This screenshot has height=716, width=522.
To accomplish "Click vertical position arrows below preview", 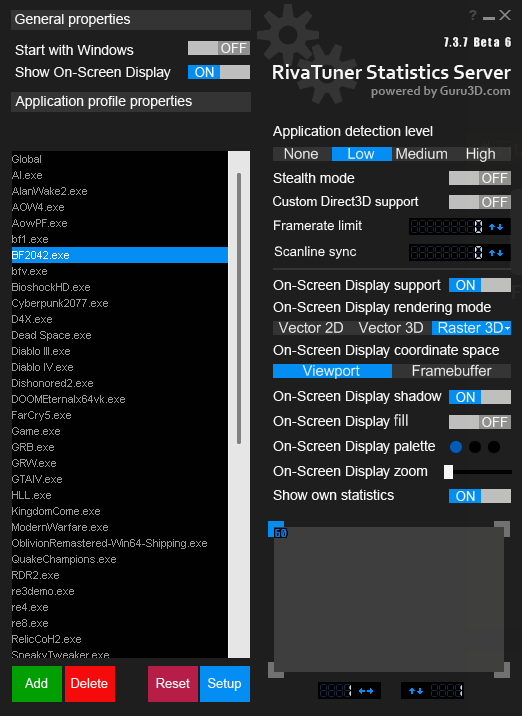I will pos(416,691).
